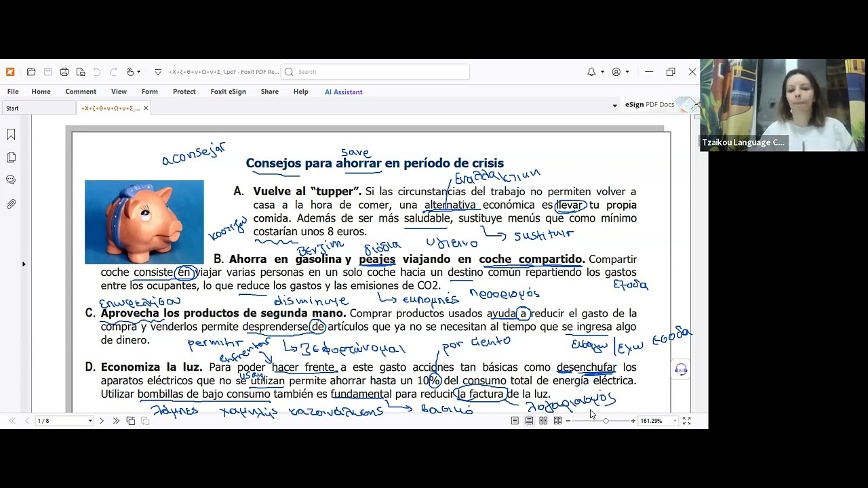Select the Page Thumbnails panel icon
This screenshot has width=868, height=488.
click(x=11, y=157)
